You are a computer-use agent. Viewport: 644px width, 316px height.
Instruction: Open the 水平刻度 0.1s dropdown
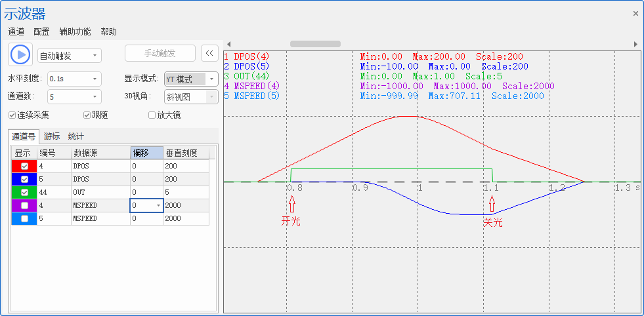[x=74, y=79]
